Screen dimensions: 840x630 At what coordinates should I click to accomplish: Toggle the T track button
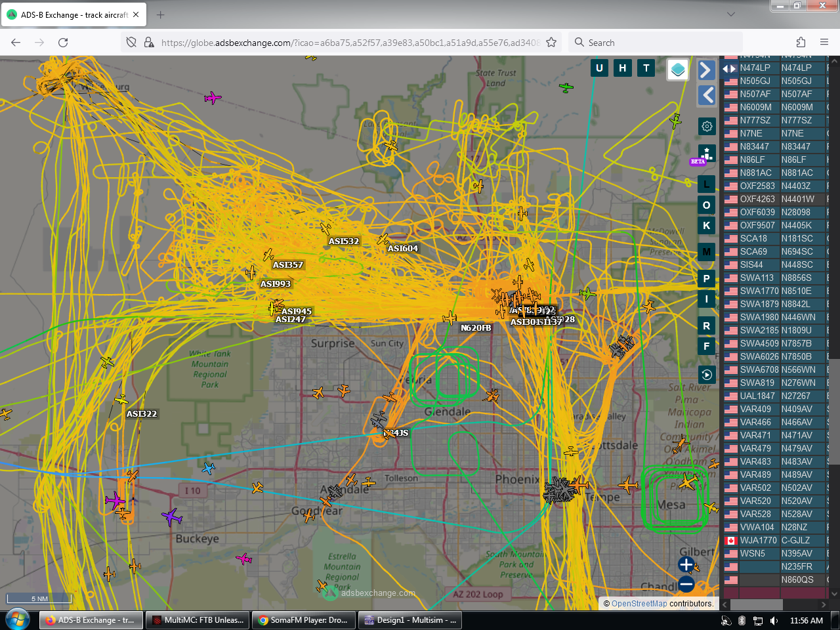(x=646, y=68)
